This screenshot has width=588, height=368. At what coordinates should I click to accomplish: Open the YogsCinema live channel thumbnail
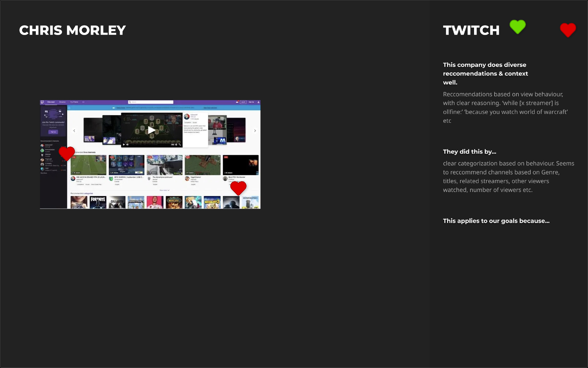click(x=202, y=165)
